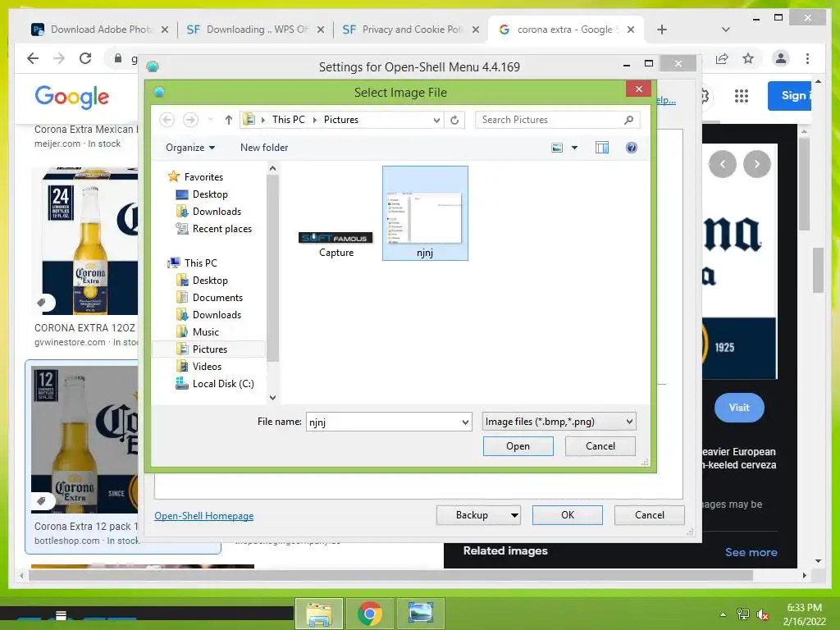Select This PC in navigation tree

click(x=201, y=263)
